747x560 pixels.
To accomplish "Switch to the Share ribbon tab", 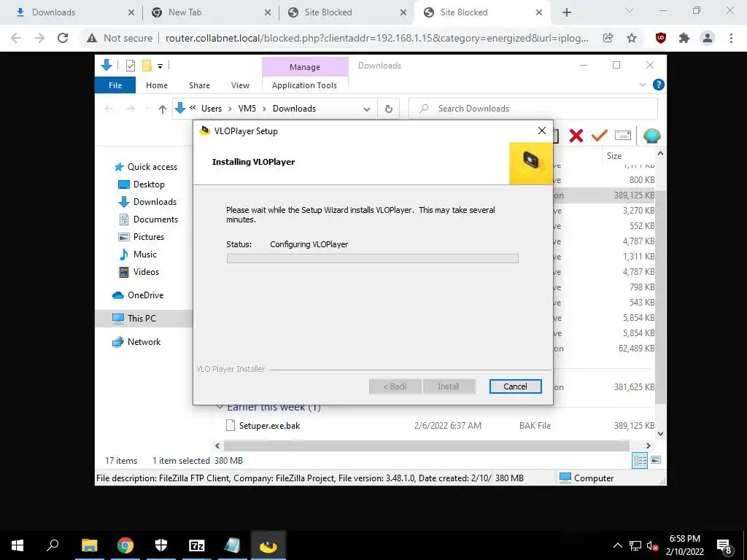I will [x=199, y=85].
